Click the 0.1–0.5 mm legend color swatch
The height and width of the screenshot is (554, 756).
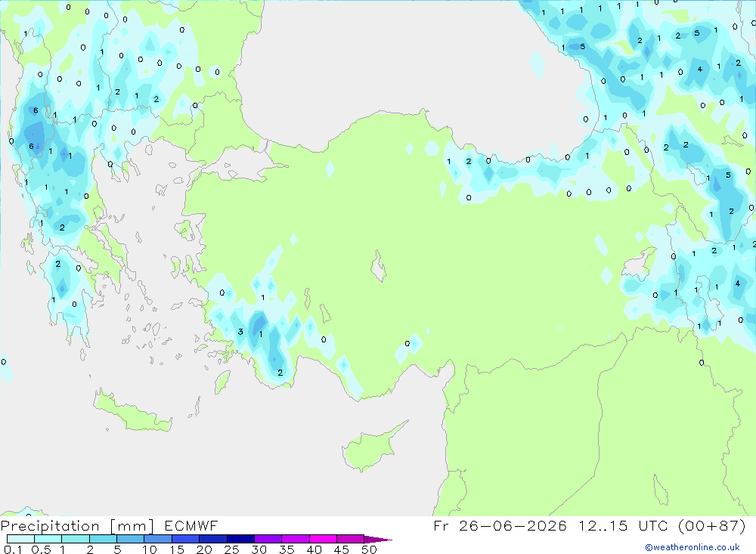(x=20, y=539)
